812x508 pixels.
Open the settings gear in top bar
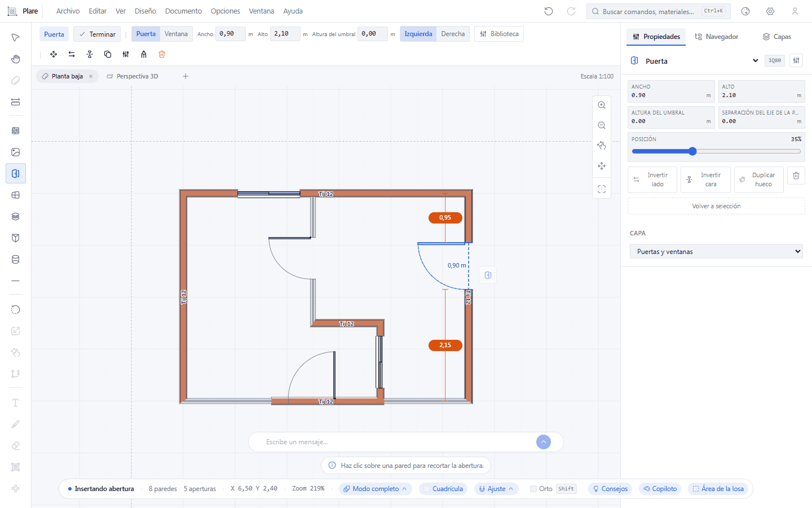click(770, 11)
